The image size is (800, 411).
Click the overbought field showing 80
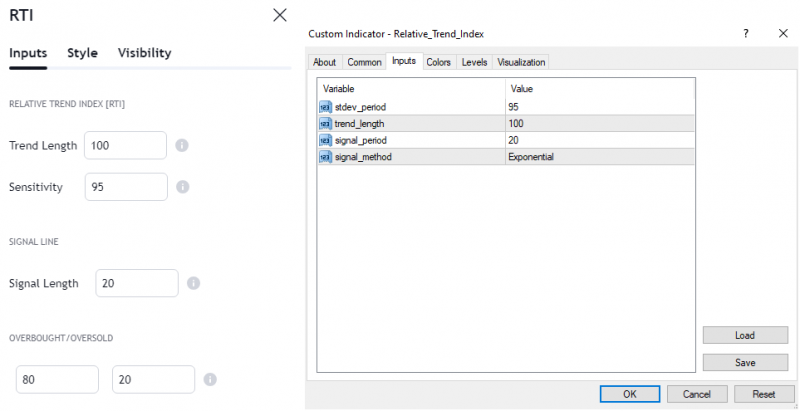click(57, 380)
